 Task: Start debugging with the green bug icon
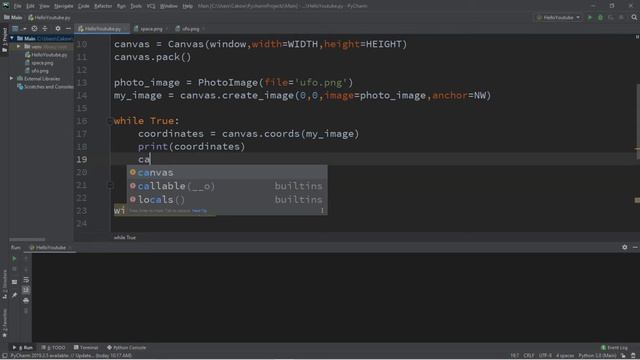point(600,18)
